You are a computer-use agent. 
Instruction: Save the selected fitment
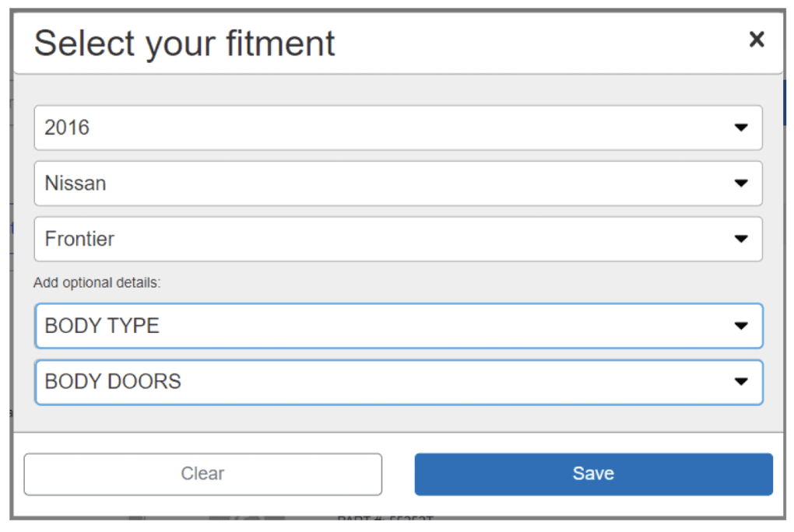593,473
